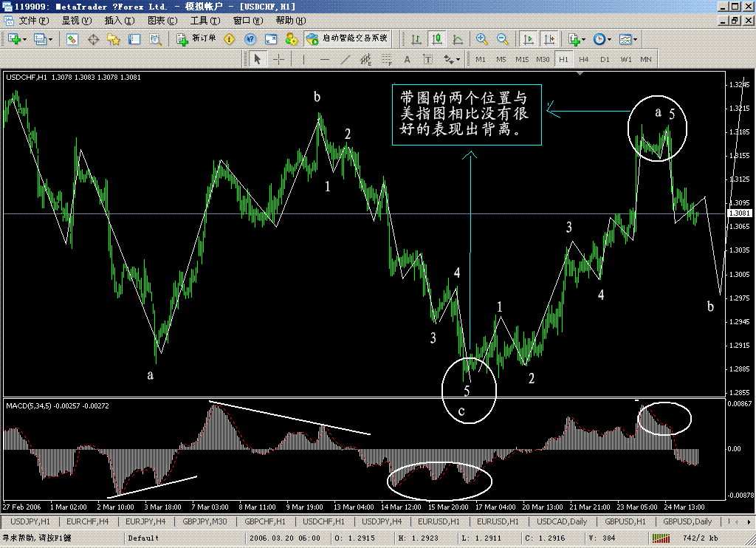Select the trendline drawing tool
Screen dimensions: 756x548
pos(346,59)
